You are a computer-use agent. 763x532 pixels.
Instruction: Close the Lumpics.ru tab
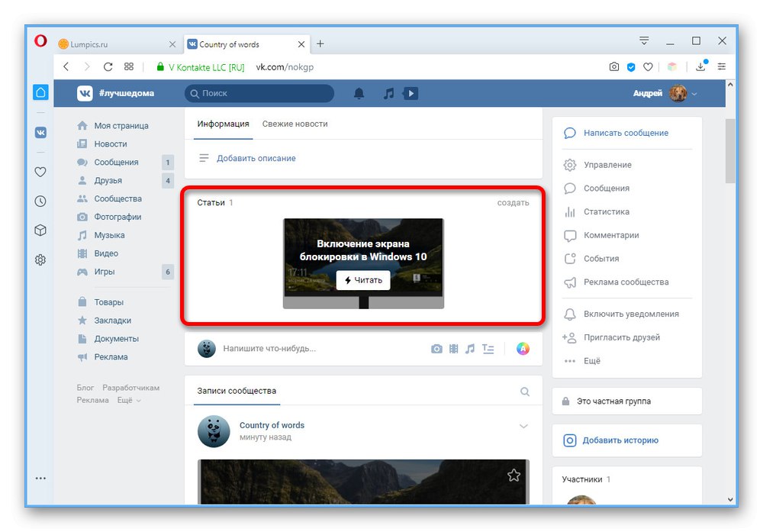click(172, 44)
